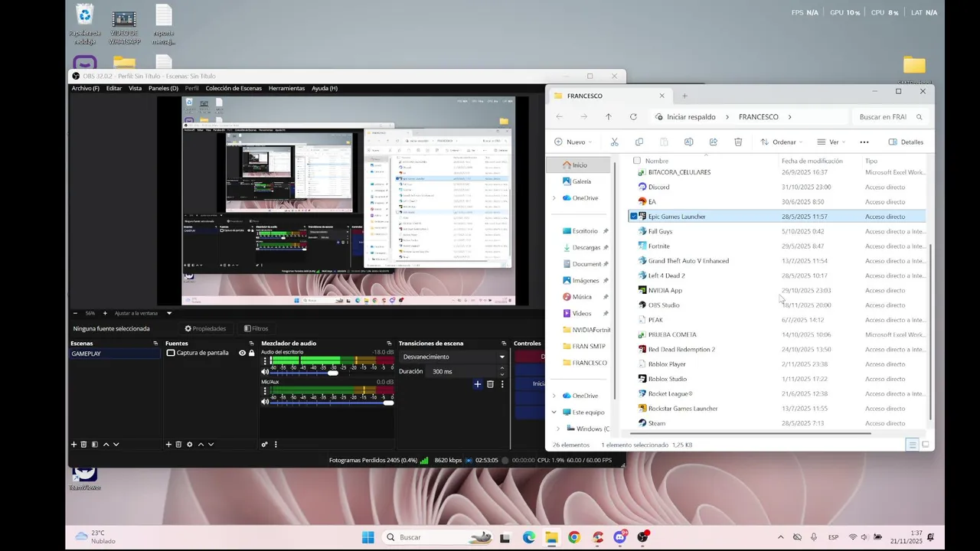The height and width of the screenshot is (551, 980).
Task: Open OBS Archivo menu
Action: tap(85, 88)
